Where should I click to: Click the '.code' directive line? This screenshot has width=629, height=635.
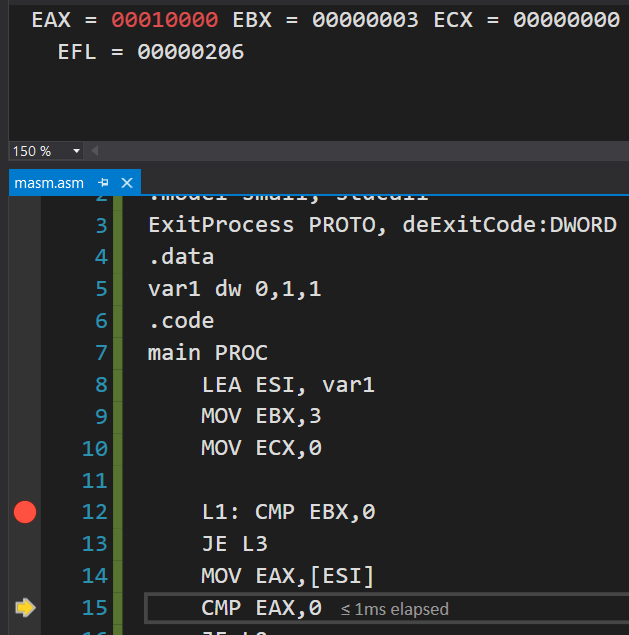coord(181,321)
